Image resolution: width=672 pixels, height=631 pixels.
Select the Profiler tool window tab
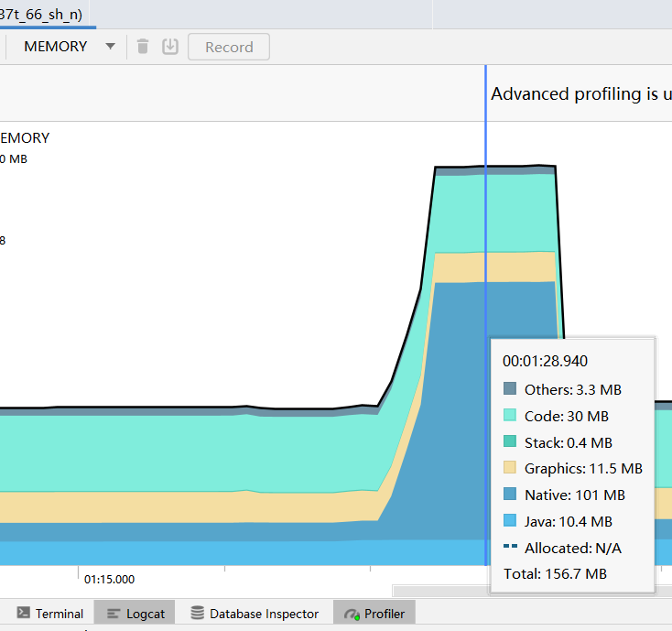[374, 614]
